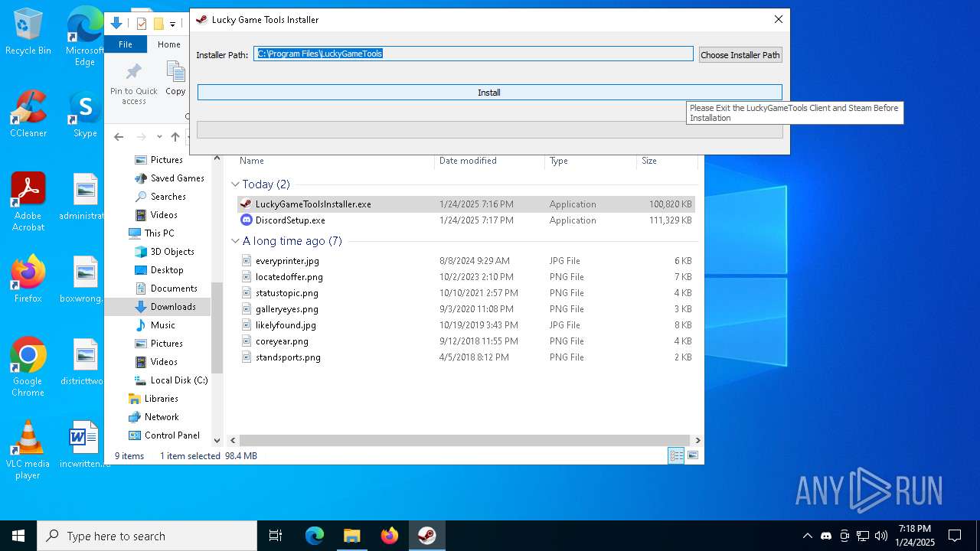980x551 pixels.
Task: Open the Home ribbon tab in Explorer
Action: pyautogui.click(x=169, y=44)
